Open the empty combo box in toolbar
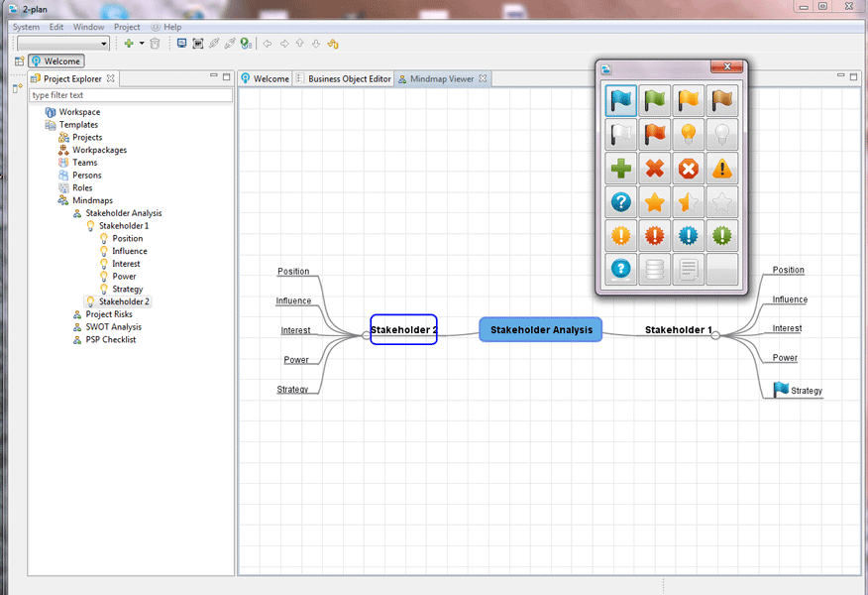This screenshot has width=868, height=595. 62,44
